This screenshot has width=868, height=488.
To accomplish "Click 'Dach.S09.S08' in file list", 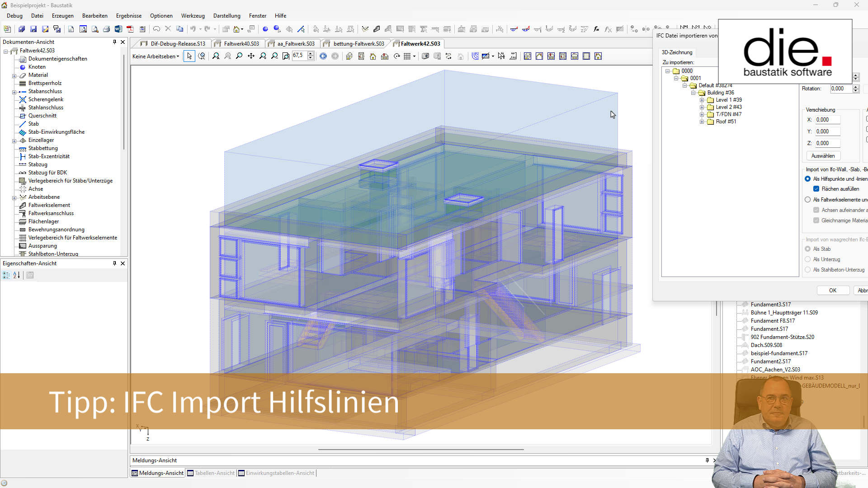I will click(766, 345).
